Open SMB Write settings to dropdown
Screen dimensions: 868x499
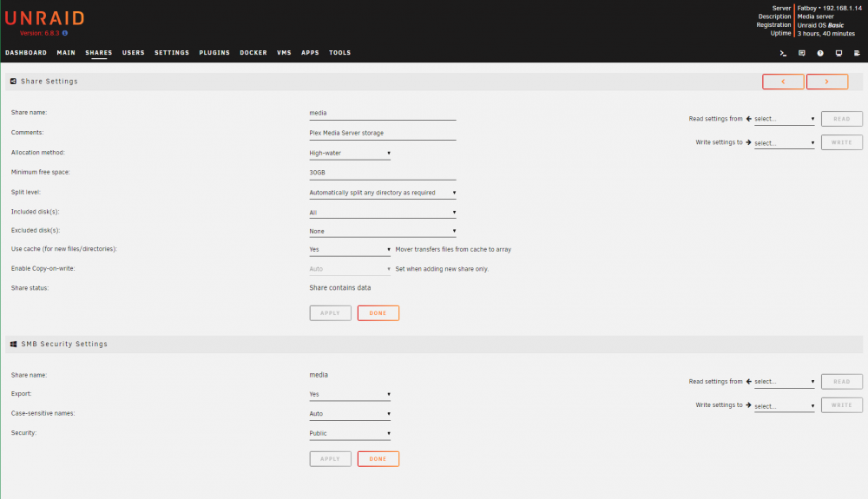pos(785,406)
